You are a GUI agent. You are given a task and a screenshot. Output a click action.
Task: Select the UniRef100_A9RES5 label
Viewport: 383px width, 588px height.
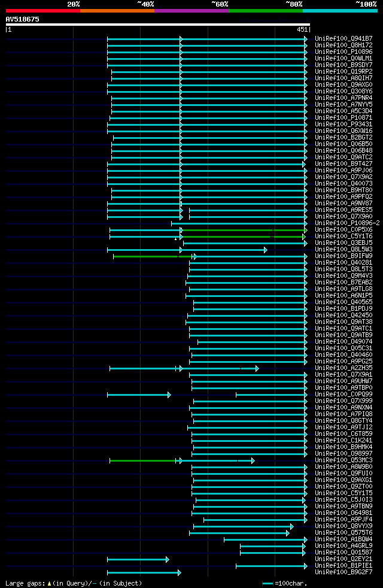344,210
